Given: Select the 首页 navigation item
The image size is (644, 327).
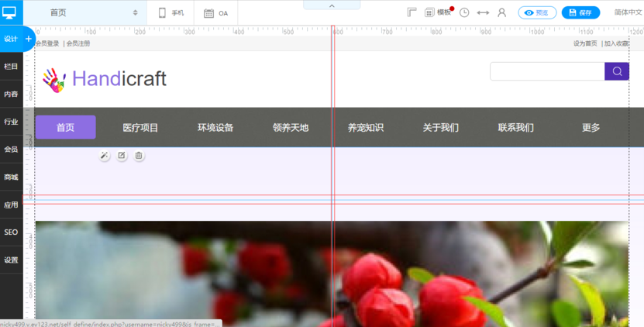Looking at the screenshot, I should click(66, 127).
